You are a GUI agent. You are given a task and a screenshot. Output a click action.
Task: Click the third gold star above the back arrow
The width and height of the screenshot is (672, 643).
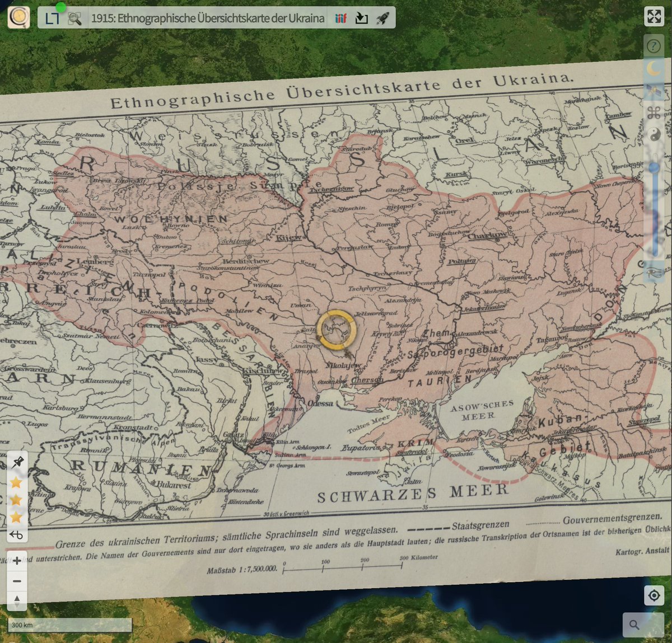16,517
